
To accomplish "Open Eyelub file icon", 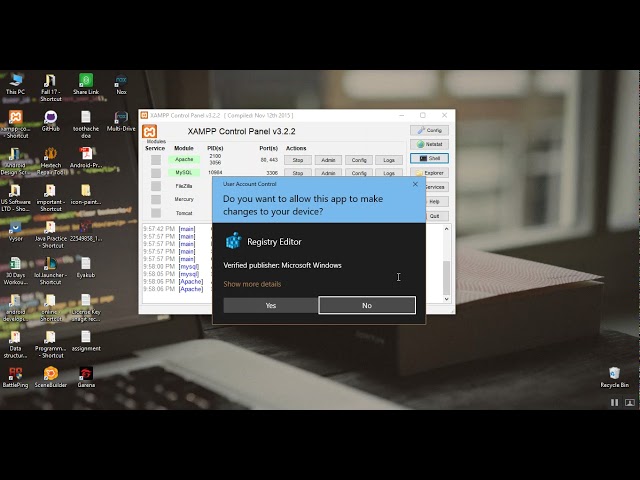I will point(86,267).
